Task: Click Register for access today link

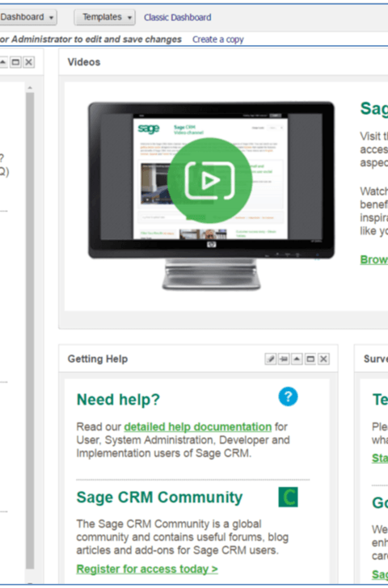Action: pos(147,569)
